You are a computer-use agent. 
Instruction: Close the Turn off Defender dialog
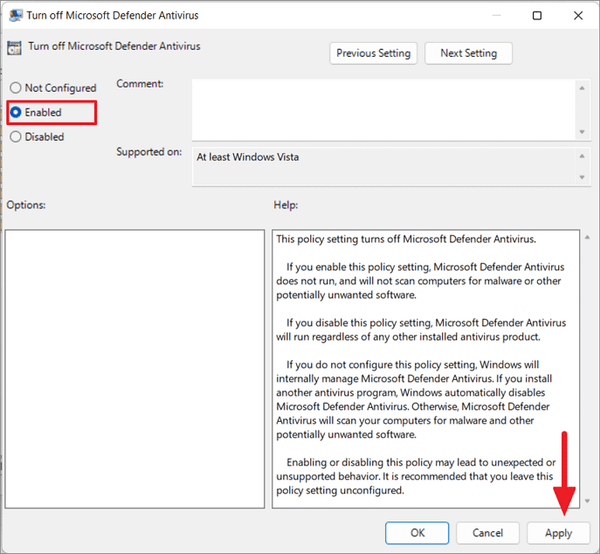click(578, 16)
